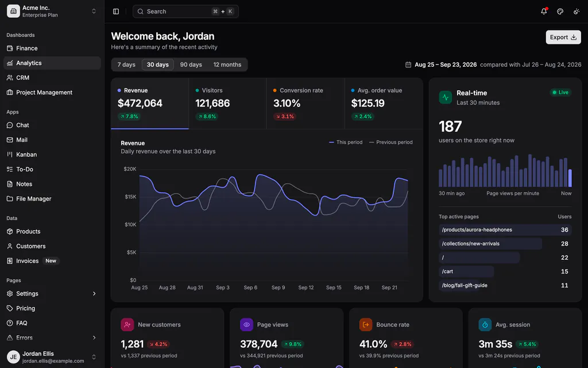Click the Acme Inc. building logo
This screenshot has height=368, width=588.
13,11
